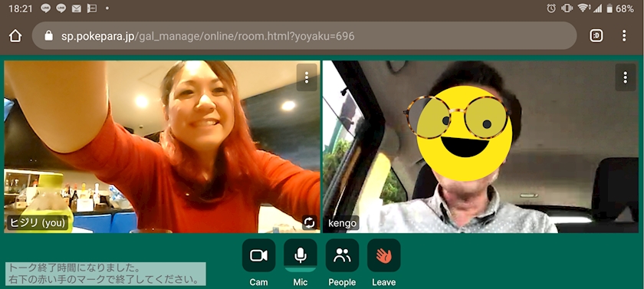Screen dimensions: 644x289
Task: Open options menu on ヒジリ video tile
Action: pos(307,77)
